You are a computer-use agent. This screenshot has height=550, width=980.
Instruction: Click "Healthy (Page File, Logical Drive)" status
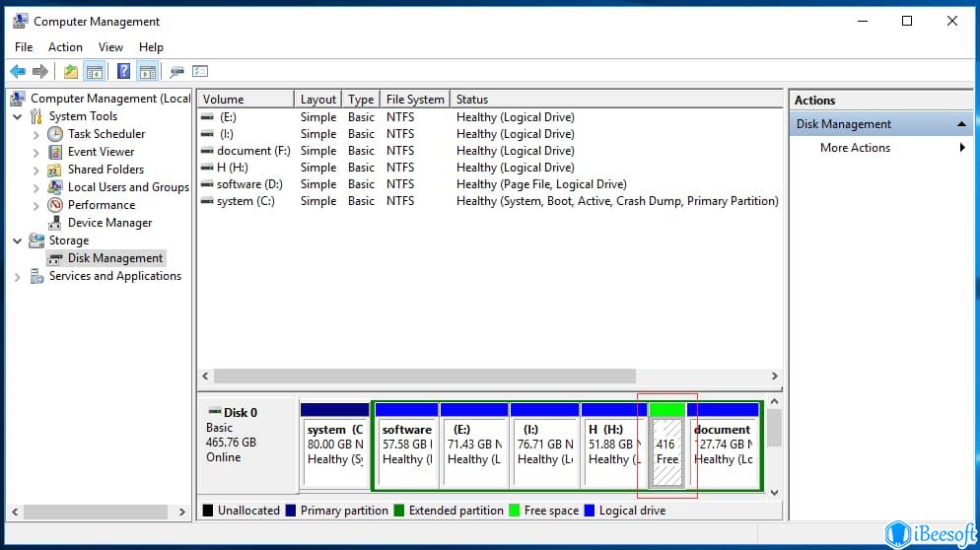(541, 184)
